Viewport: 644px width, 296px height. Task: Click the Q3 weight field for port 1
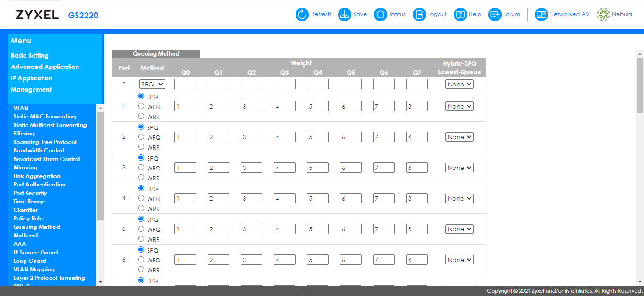coord(284,107)
